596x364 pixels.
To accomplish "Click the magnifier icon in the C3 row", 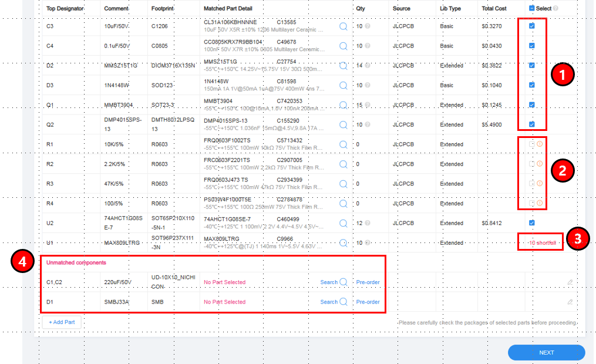I will coord(343,26).
